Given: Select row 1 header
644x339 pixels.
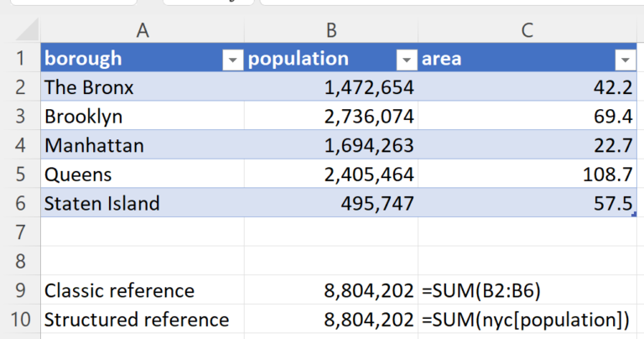Looking at the screenshot, I should tap(18, 60).
